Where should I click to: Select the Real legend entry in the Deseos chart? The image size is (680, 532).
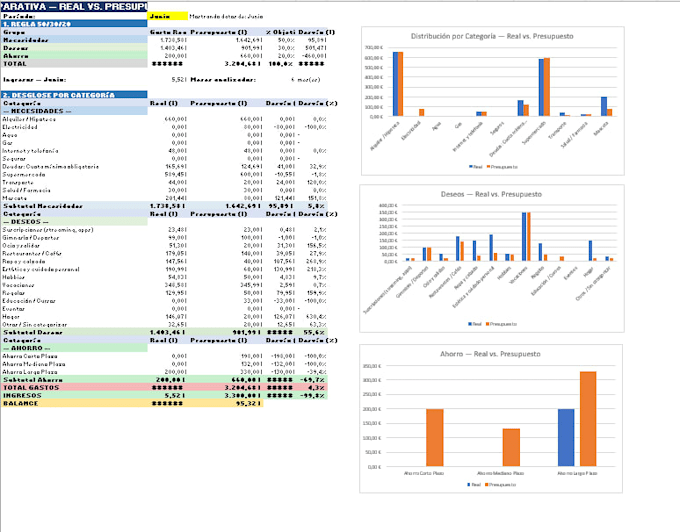[x=474, y=324]
